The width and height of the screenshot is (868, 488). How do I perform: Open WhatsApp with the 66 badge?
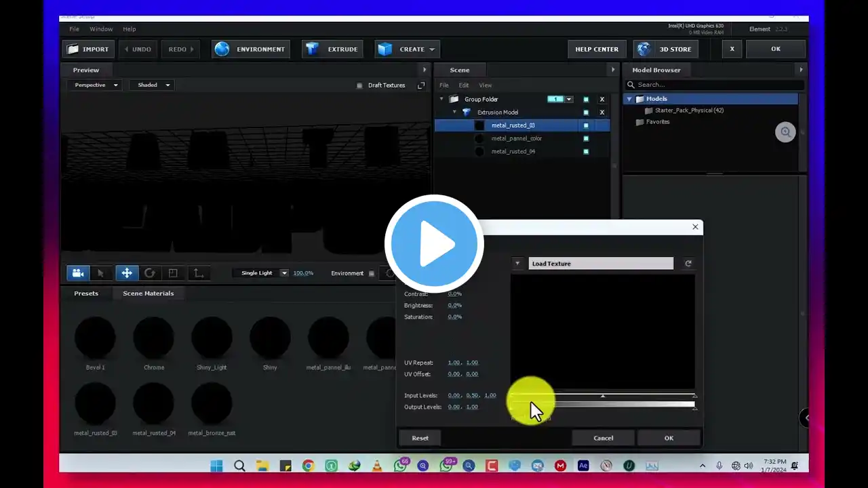[x=400, y=466]
